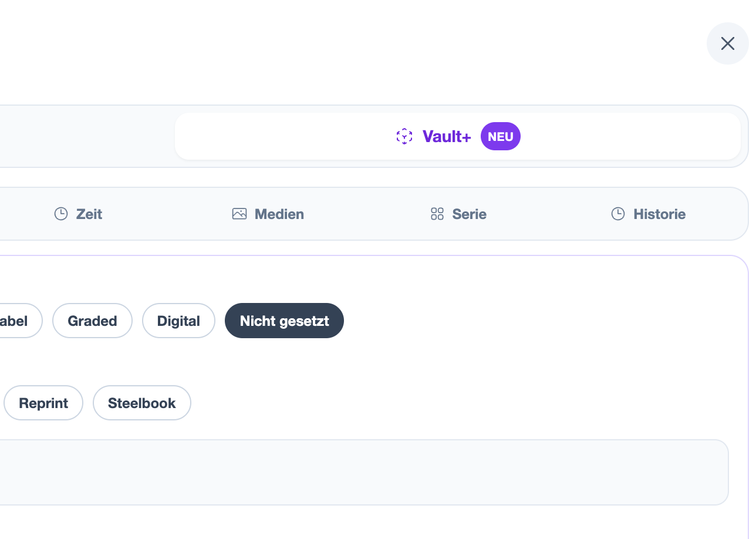The height and width of the screenshot is (539, 756).
Task: Toggle the Digital filter pill
Action: [x=178, y=321]
